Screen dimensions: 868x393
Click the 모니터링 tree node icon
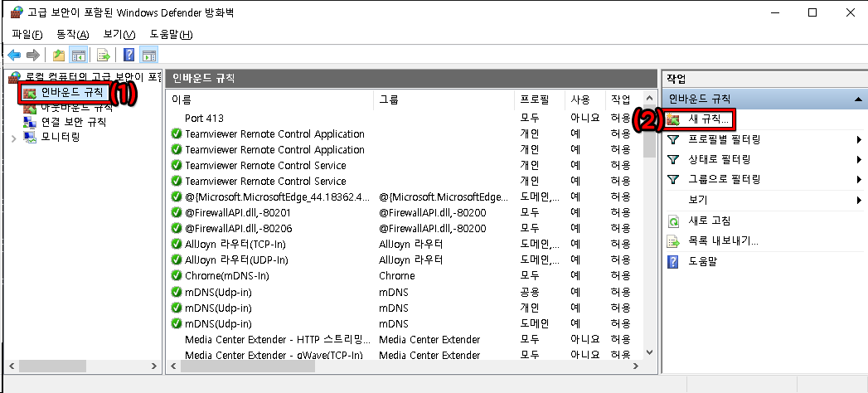pos(30,138)
